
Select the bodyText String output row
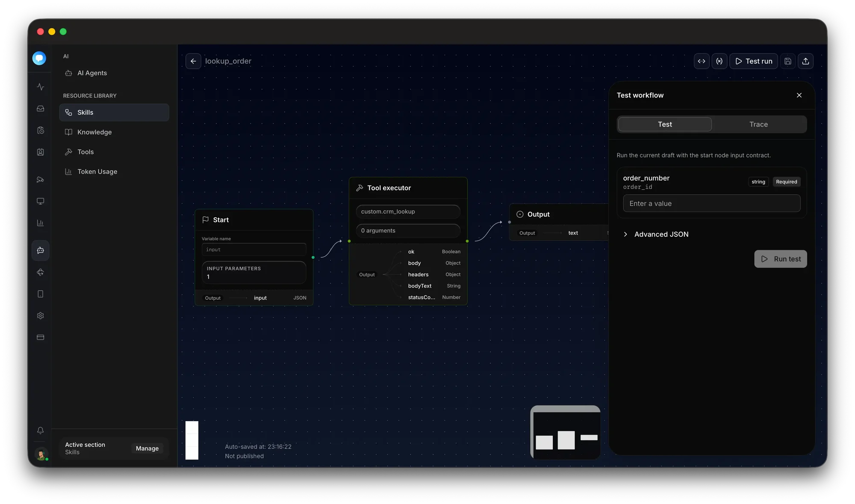[433, 286]
